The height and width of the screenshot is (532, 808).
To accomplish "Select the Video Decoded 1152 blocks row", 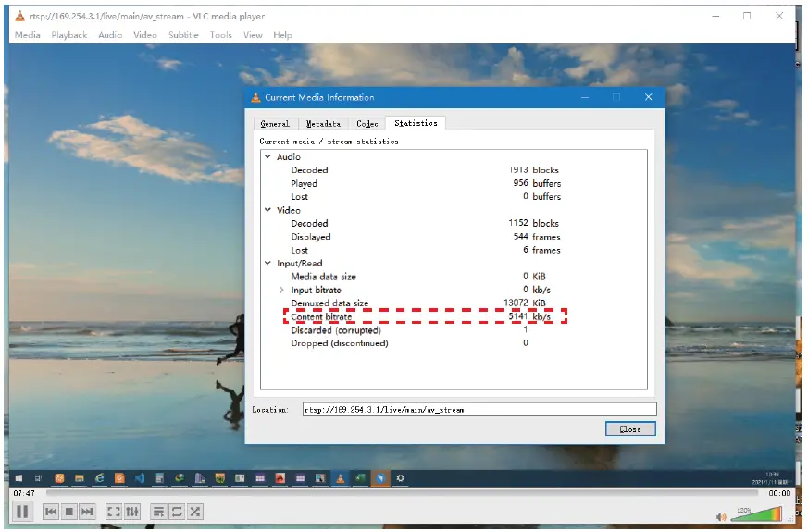I will [454, 224].
